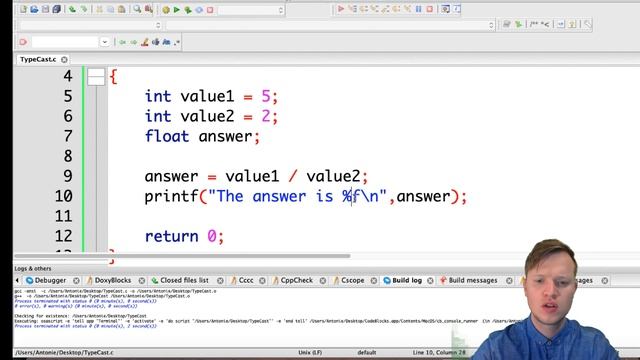Click the incremental search input field
The height and width of the screenshot is (360, 640).
coord(65,42)
